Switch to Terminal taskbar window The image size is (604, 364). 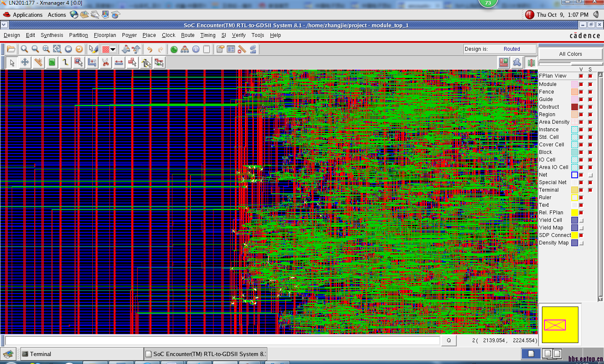click(x=81, y=354)
